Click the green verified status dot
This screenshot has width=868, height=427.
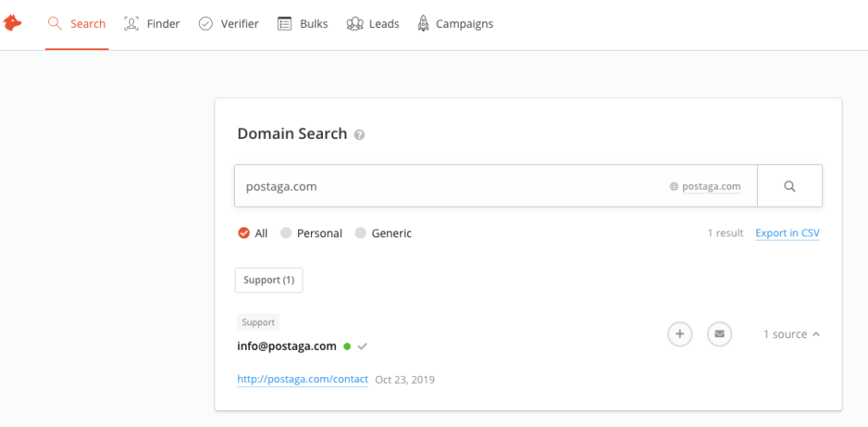(x=347, y=347)
